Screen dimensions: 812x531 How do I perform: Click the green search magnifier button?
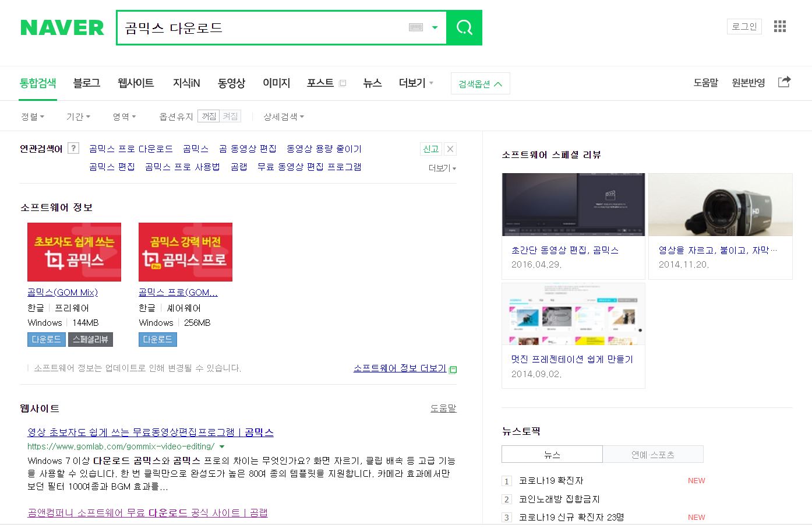click(x=464, y=27)
